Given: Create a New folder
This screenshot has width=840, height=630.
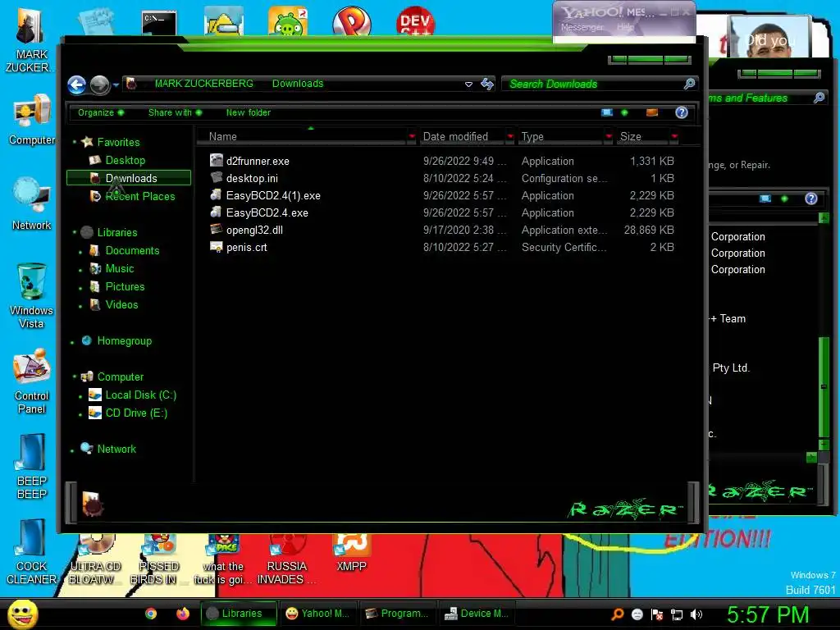Looking at the screenshot, I should click(248, 112).
